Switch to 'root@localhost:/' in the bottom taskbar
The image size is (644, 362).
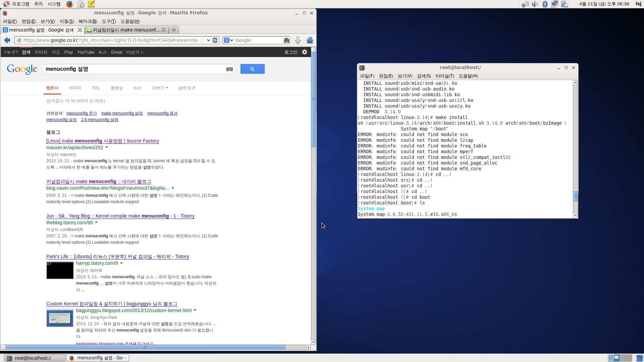click(35, 358)
